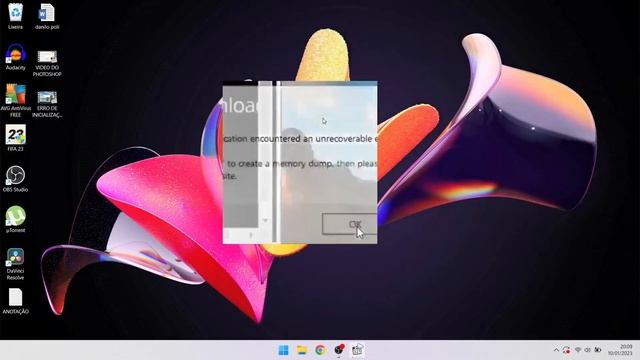Select the OBS Studio shortcut
The width and height of the screenshot is (640, 360).
tap(16, 179)
